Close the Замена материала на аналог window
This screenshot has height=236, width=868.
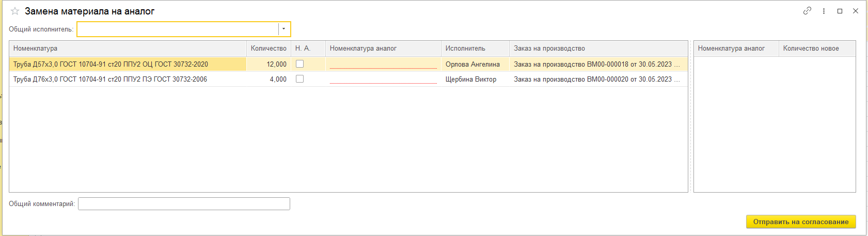point(856,11)
